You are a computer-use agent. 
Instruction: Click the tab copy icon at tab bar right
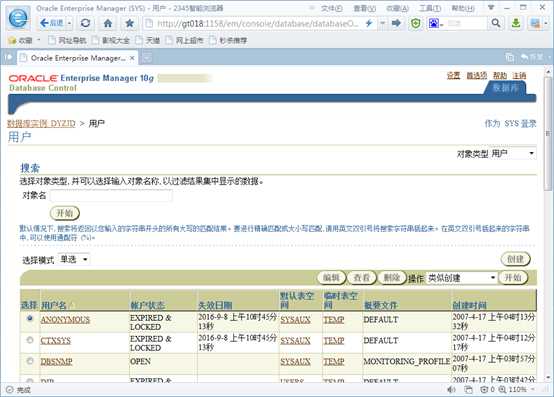coord(509,57)
